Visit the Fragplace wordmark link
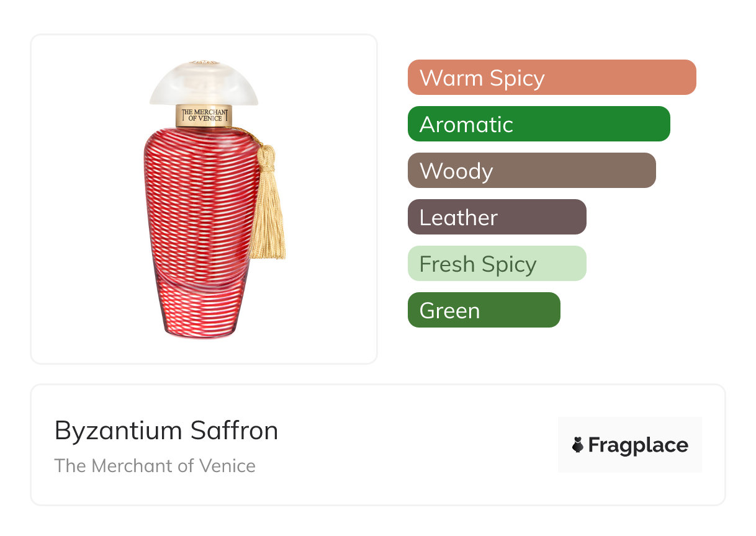 (x=638, y=445)
